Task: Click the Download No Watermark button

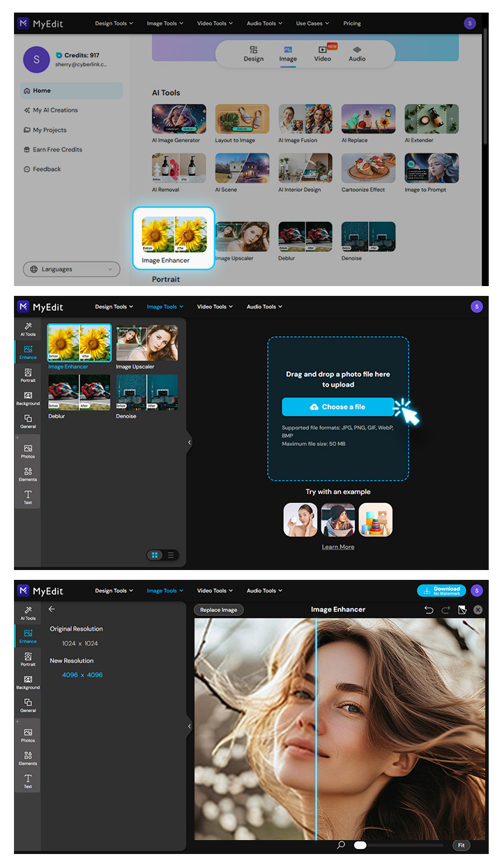Action: click(x=442, y=590)
